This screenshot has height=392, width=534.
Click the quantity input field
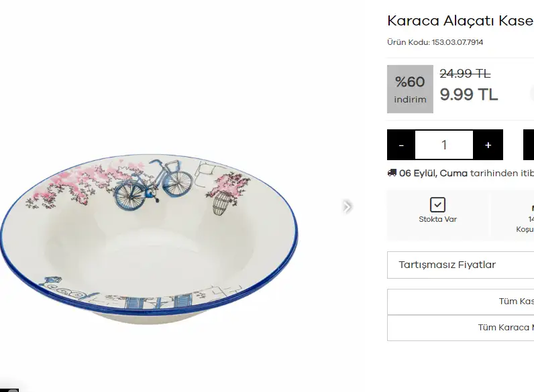pyautogui.click(x=444, y=145)
